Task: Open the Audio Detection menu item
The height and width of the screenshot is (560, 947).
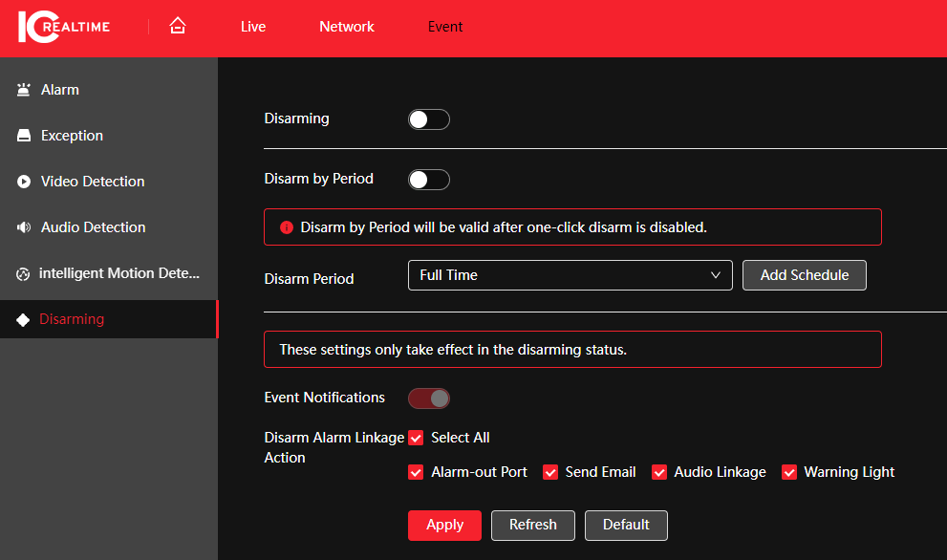Action: click(109, 227)
